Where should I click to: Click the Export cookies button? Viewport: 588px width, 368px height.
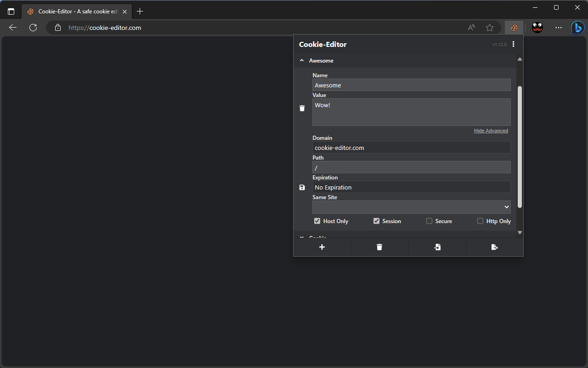[494, 247]
